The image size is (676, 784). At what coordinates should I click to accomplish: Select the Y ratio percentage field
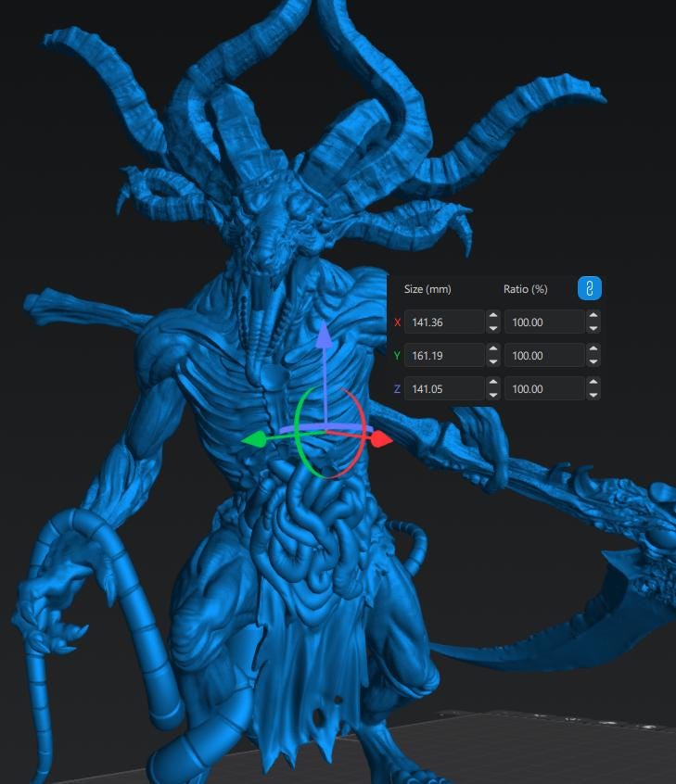pyautogui.click(x=544, y=356)
